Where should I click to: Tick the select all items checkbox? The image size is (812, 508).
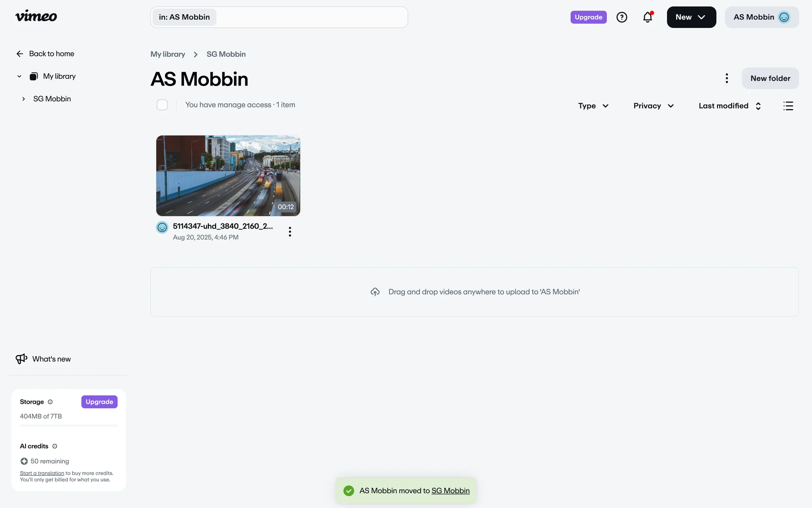[x=162, y=105]
